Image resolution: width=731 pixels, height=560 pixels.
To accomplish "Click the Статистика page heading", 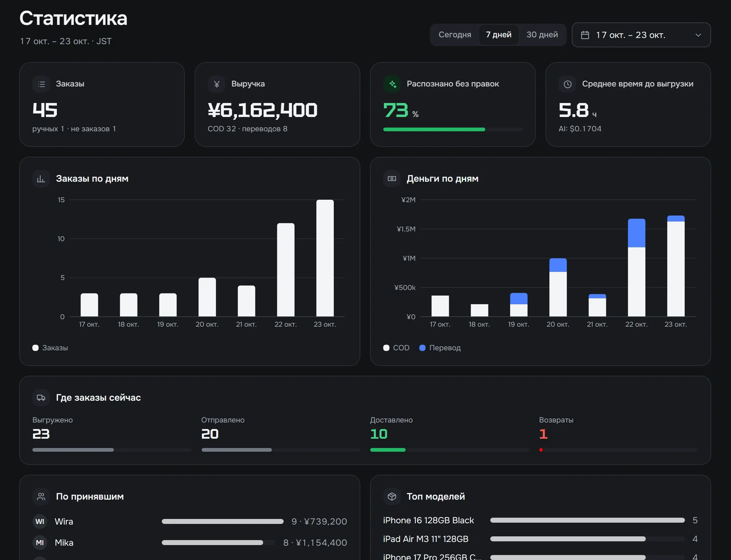I will click(x=73, y=18).
